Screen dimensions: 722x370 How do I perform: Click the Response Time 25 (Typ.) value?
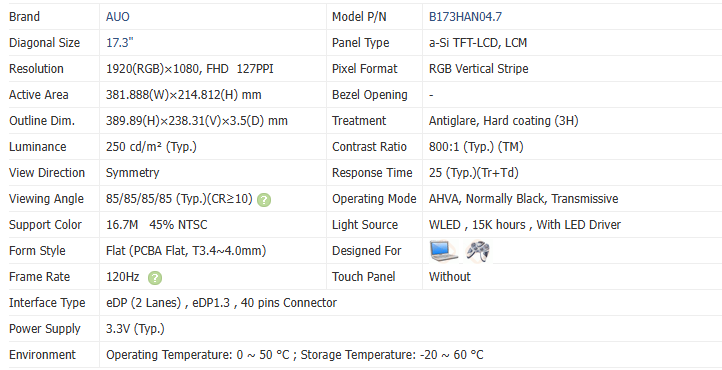474,173
